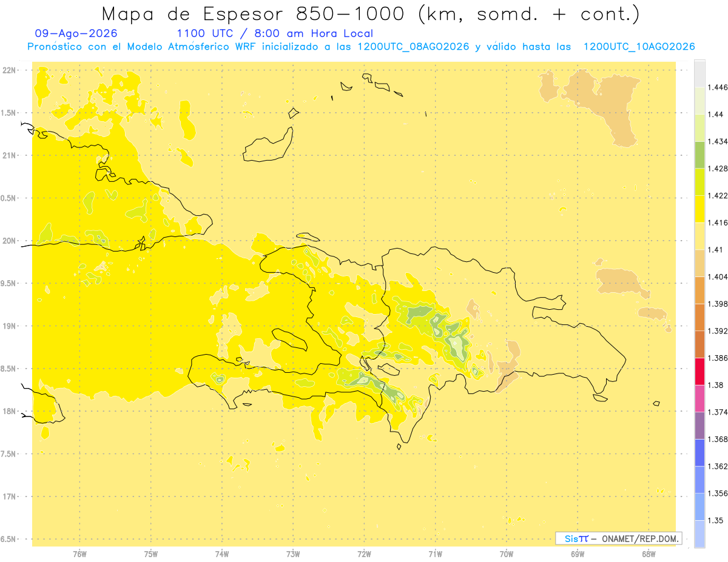Click the 1.398 legend value
The width and height of the screenshot is (728, 562).
[x=718, y=304]
